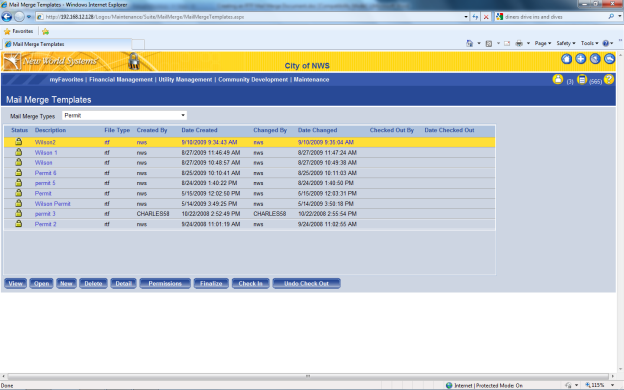
Task: Click the Favorites star icon
Action: click(x=7, y=31)
